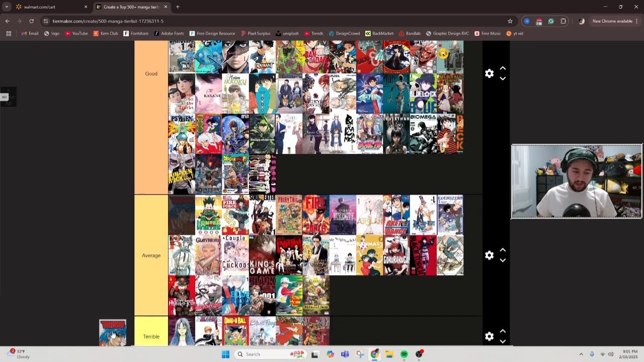The image size is (644, 362).
Task: Open the BackMarket bookmark
Action: point(379,33)
